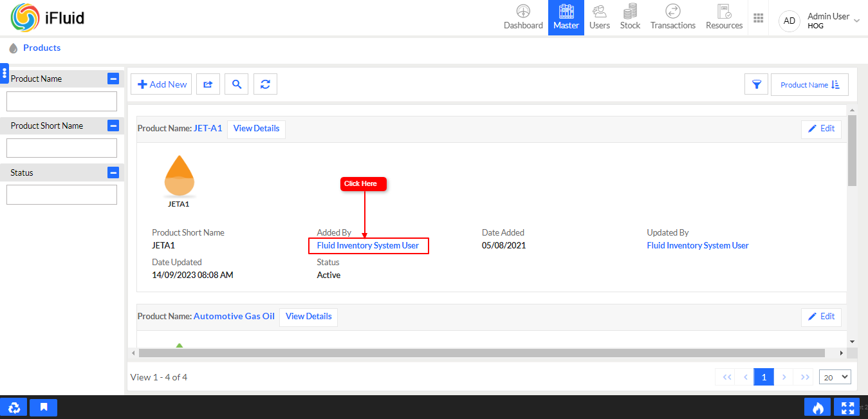Click the vertical scrollbar thumb

pos(852,151)
